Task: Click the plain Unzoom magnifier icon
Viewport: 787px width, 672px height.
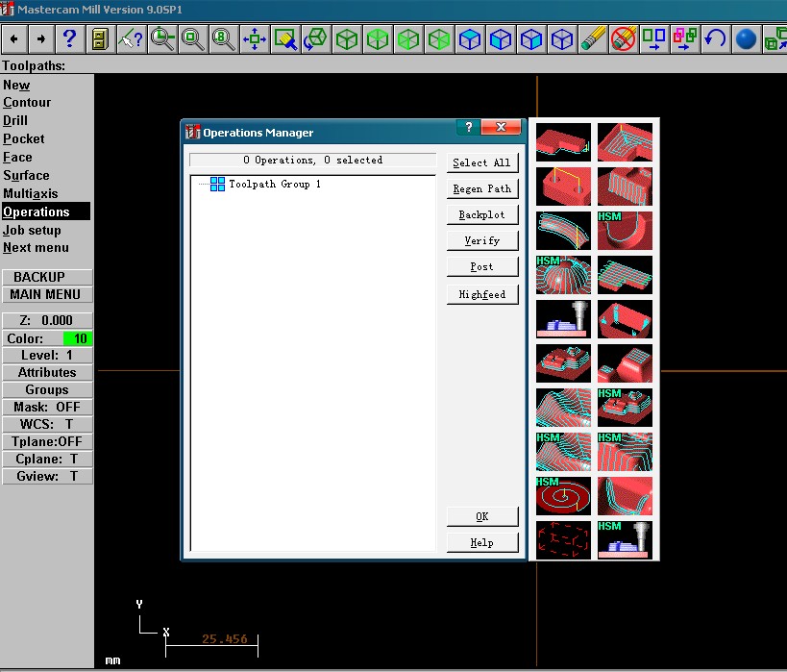Action: point(193,38)
